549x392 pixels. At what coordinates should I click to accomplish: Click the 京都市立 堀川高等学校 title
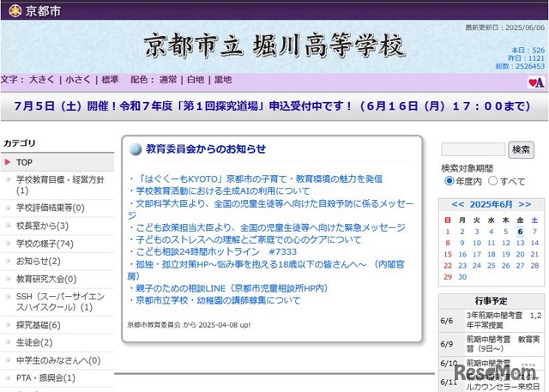275,45
